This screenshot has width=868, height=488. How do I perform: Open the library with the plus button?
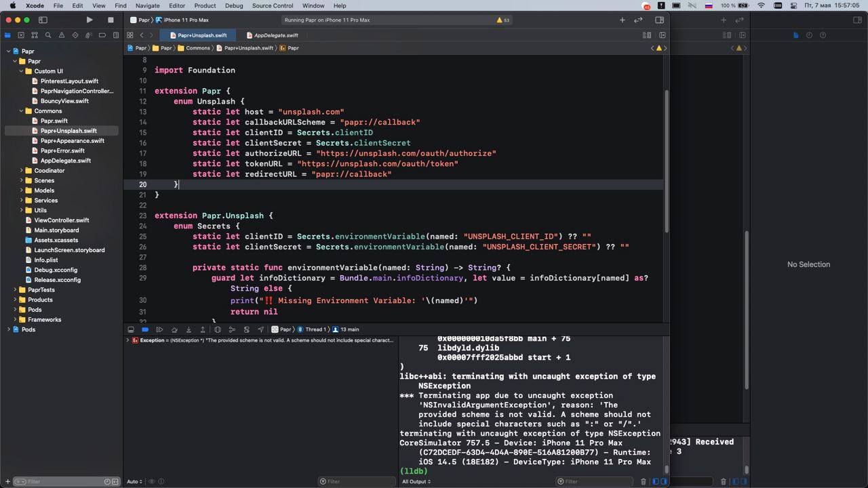coord(622,20)
